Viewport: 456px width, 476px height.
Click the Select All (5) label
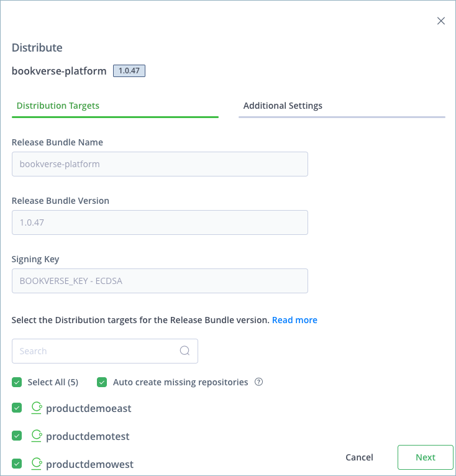coord(53,382)
